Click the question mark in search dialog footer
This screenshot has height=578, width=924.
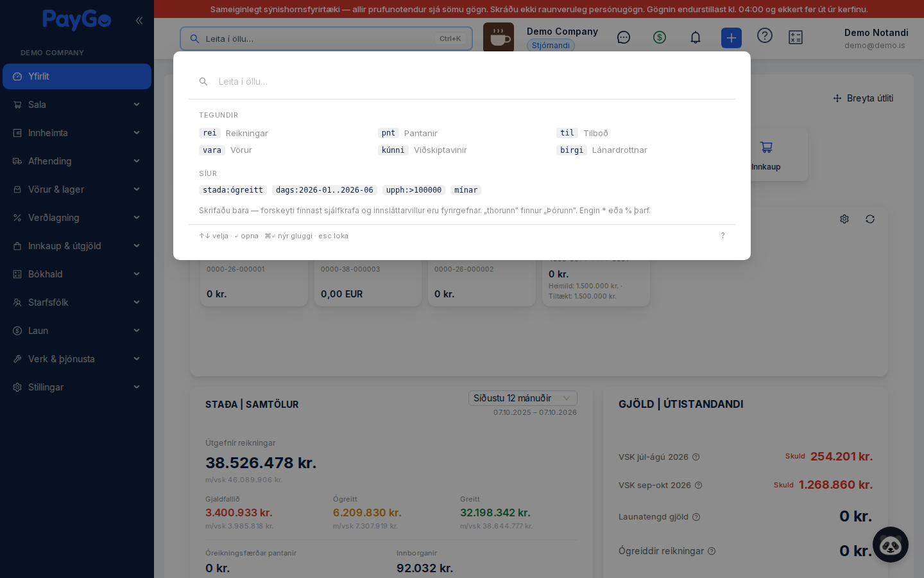pyautogui.click(x=723, y=236)
